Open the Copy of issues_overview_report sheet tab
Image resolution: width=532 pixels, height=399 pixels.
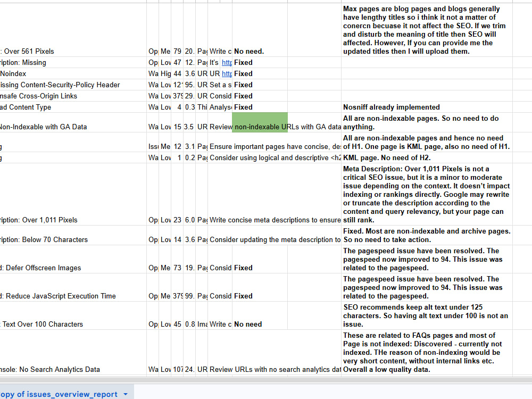[x=59, y=394]
